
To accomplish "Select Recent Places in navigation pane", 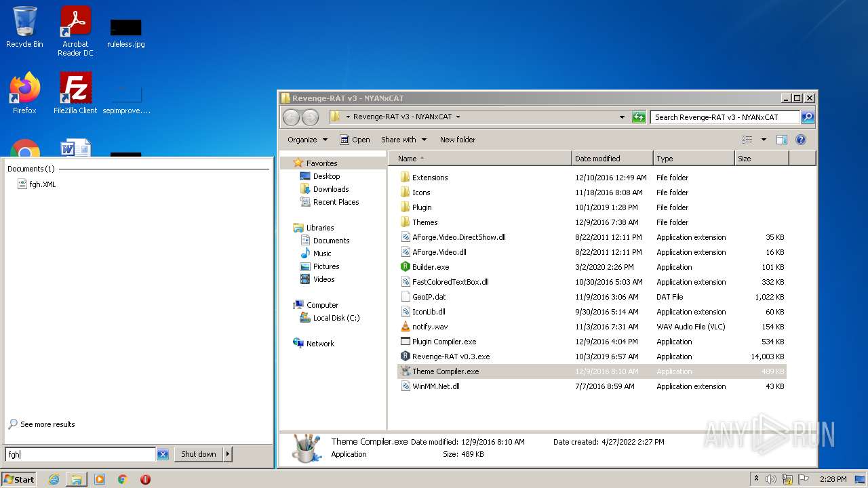I will click(329, 202).
